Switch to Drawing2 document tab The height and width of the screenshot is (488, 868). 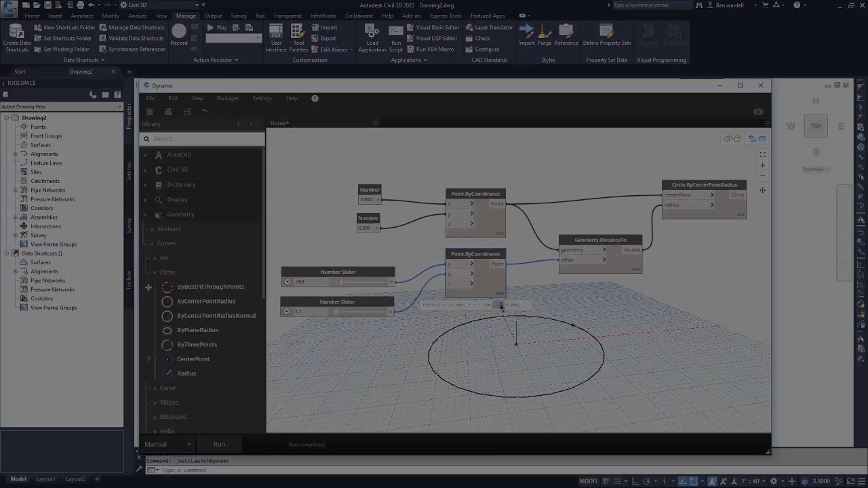[81, 72]
